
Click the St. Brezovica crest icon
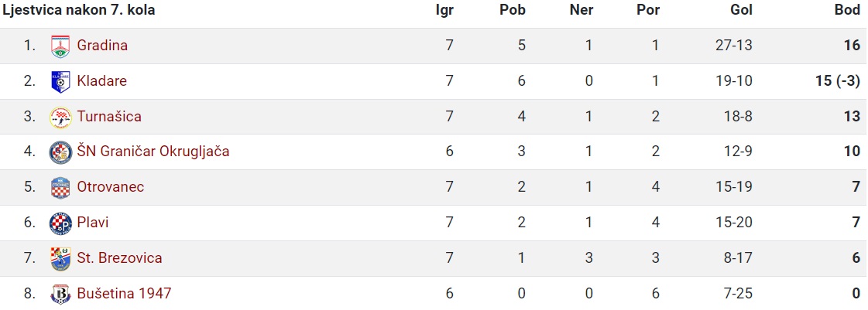click(60, 258)
